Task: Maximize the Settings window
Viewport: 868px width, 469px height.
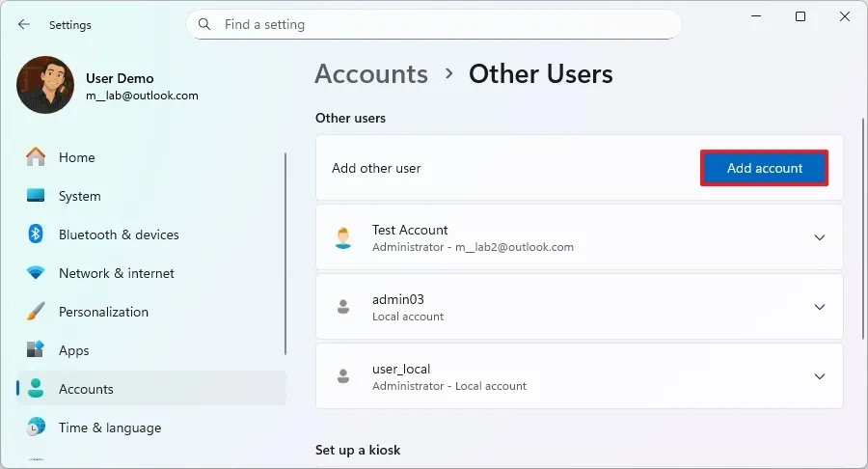Action: 800,16
